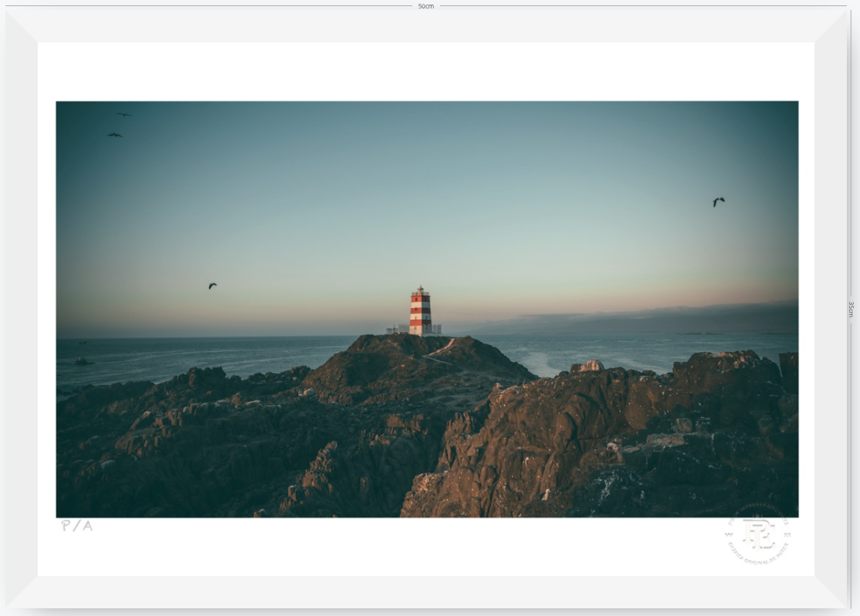Click the white mat above the photo

425,72
